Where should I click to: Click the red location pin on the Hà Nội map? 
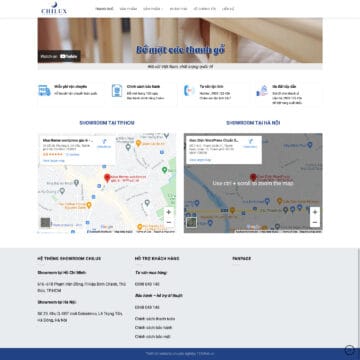[x=253, y=178]
